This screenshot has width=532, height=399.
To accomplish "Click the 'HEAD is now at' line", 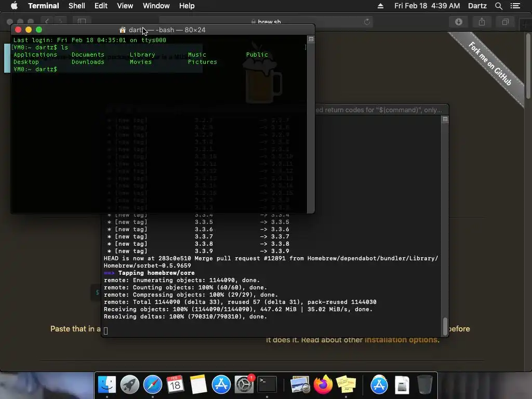I will coord(271,262).
